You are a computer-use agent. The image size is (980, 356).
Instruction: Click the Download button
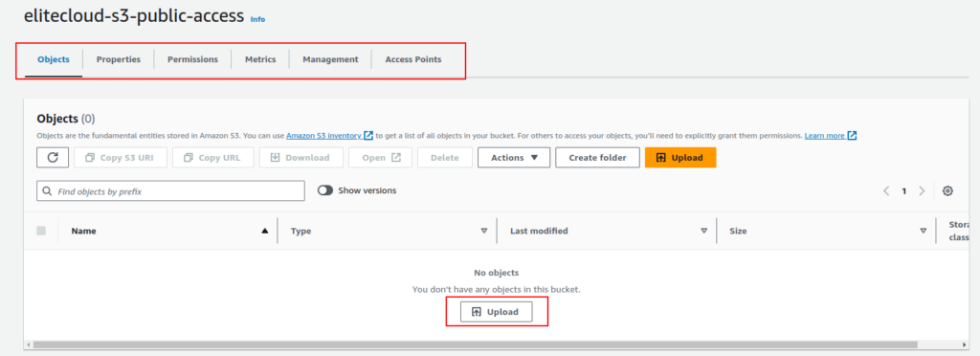pos(301,157)
